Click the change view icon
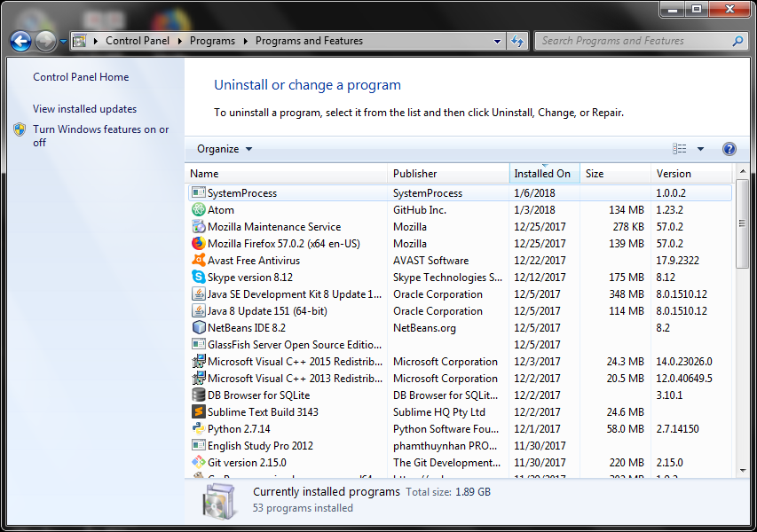Screen dimensions: 757x532 click(680, 149)
